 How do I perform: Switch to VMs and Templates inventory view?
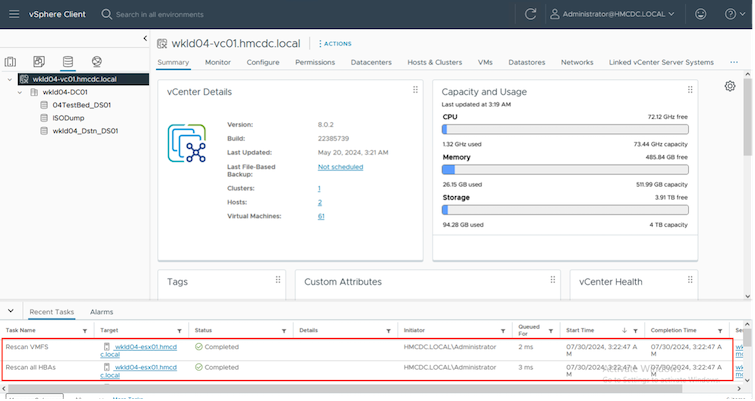[39, 62]
